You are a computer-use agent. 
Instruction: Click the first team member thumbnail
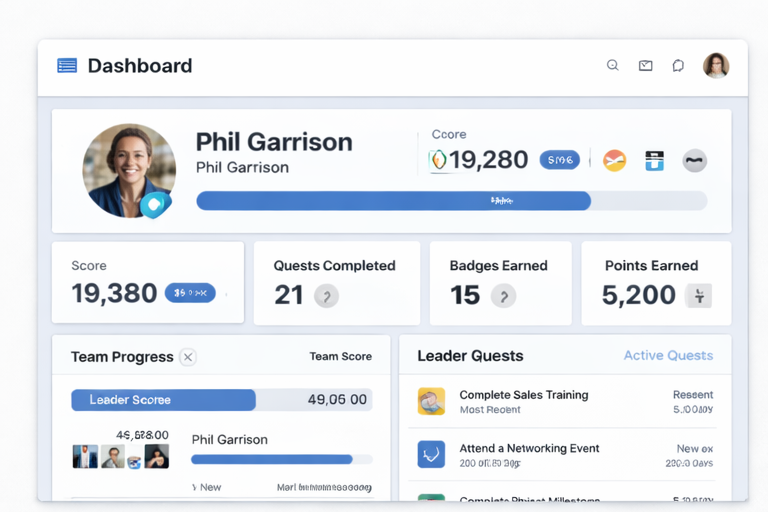85,456
